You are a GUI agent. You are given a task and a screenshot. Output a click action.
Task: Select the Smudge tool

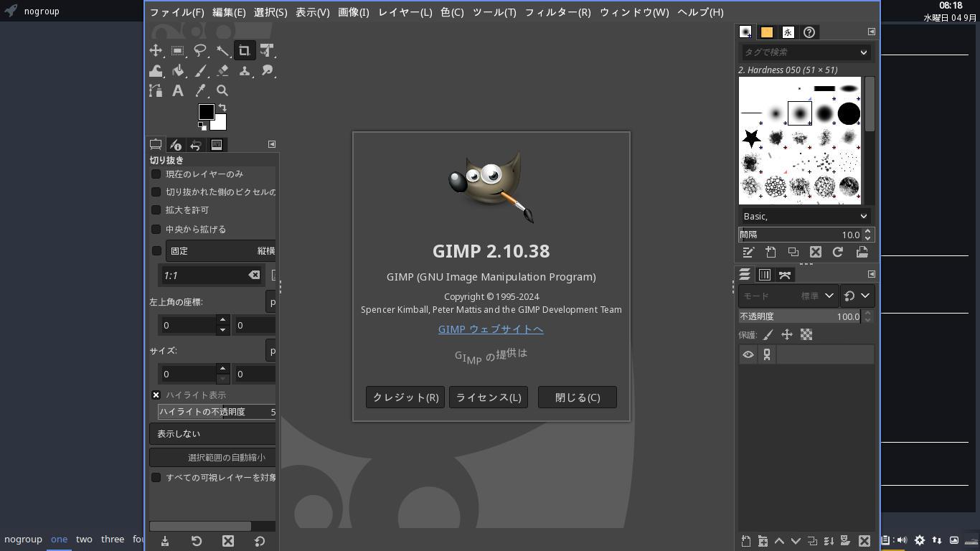coord(267,70)
